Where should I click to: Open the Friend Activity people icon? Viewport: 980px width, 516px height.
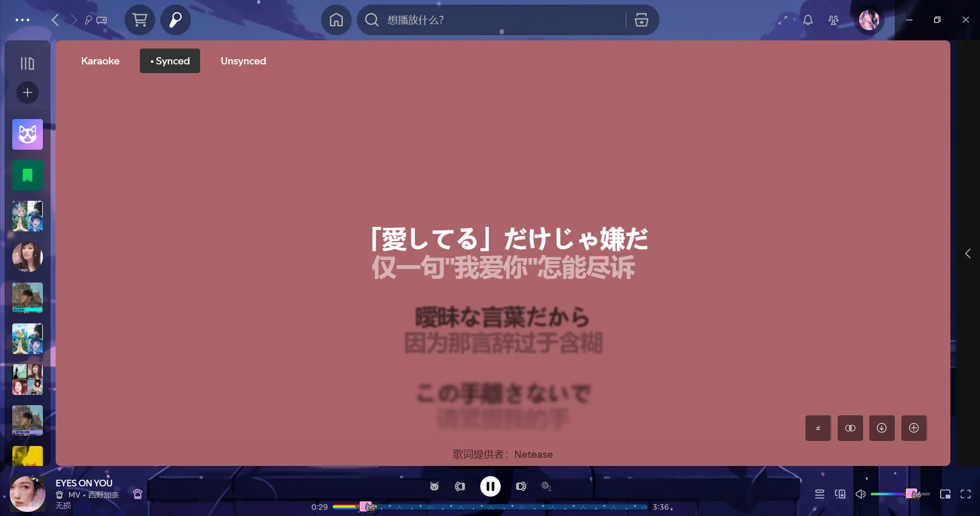[x=833, y=20]
